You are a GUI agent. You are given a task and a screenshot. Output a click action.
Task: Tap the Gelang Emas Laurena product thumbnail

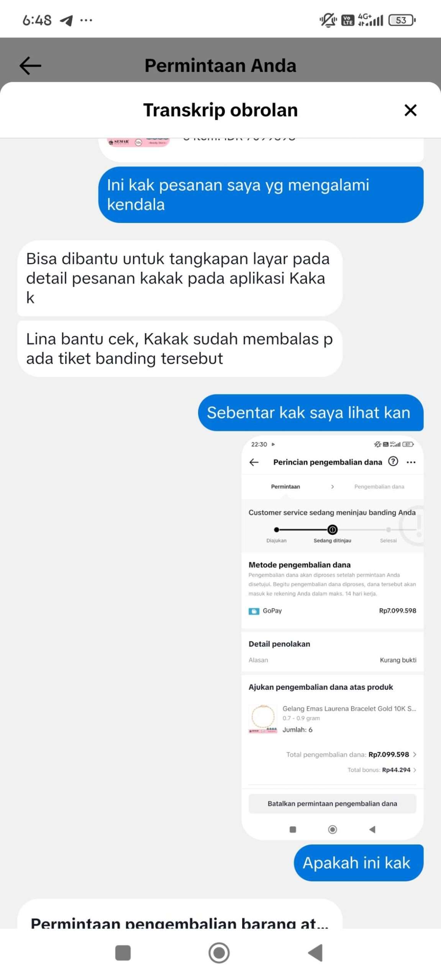[x=263, y=719]
